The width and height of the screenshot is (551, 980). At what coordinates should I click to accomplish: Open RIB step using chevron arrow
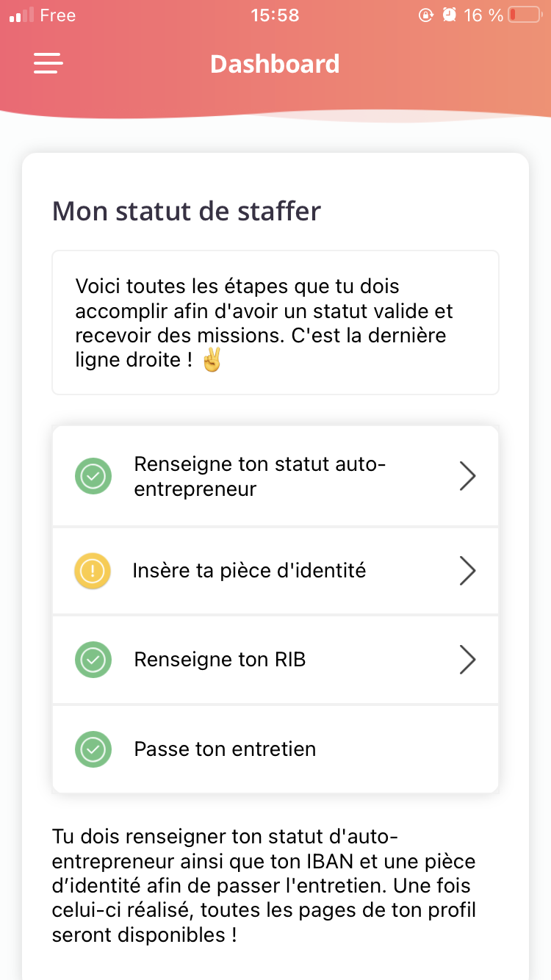coord(467,660)
